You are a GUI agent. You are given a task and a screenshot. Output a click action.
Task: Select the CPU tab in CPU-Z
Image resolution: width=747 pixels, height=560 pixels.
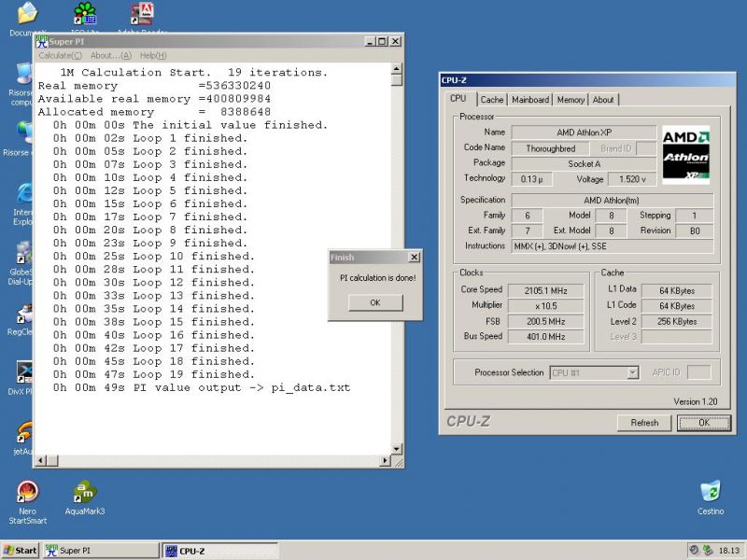click(458, 99)
